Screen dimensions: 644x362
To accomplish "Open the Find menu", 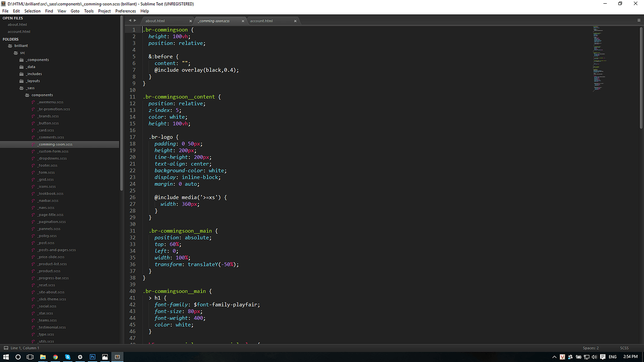I will click(49, 11).
